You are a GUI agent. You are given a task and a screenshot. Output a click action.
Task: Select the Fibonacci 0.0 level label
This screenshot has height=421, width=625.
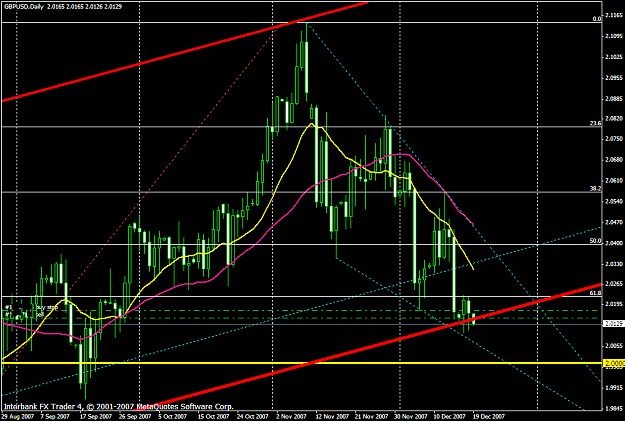[x=597, y=19]
